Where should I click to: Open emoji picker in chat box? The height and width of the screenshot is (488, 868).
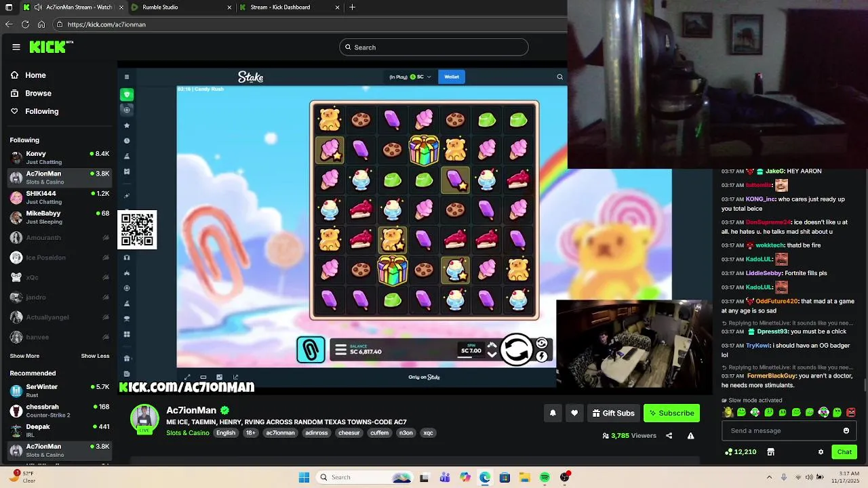(x=846, y=430)
